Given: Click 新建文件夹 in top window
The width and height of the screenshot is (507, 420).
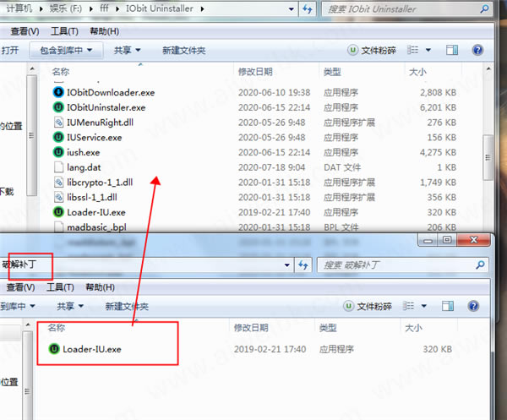Looking at the screenshot, I should (x=183, y=51).
